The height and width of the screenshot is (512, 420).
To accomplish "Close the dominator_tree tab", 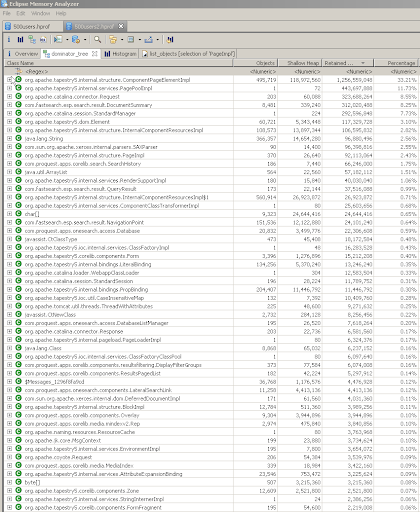I will click(95, 54).
